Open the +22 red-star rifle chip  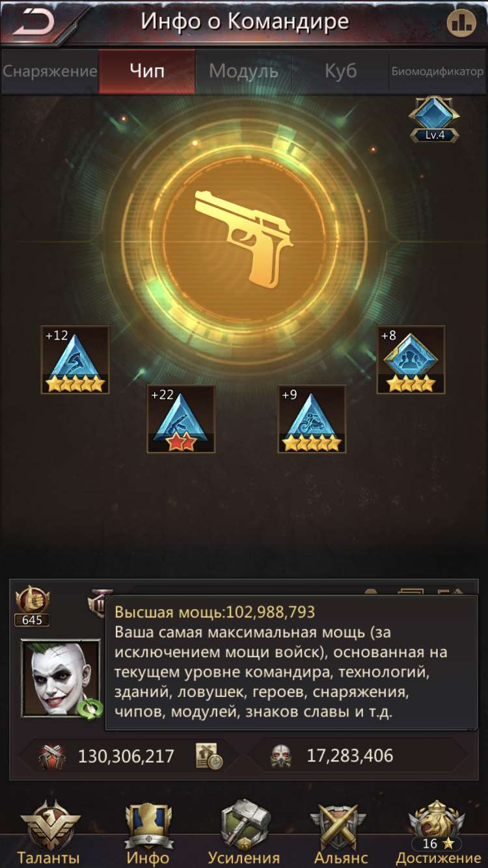[181, 419]
